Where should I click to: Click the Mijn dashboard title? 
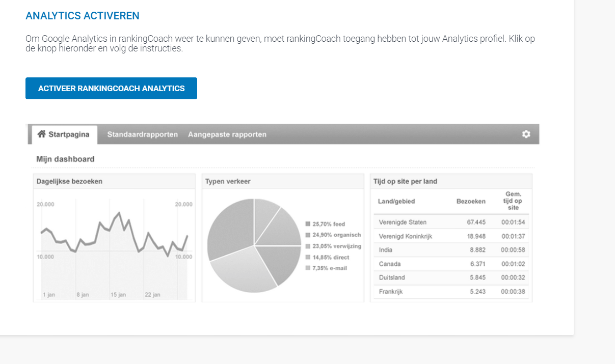coord(65,159)
